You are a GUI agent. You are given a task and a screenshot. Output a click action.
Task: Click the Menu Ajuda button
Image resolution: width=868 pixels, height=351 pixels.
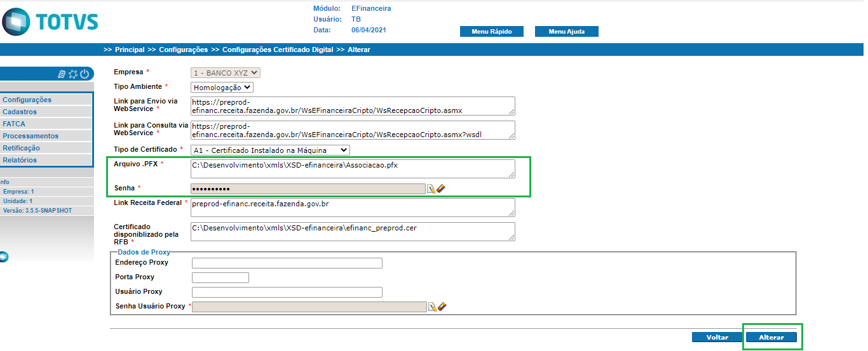point(567,32)
